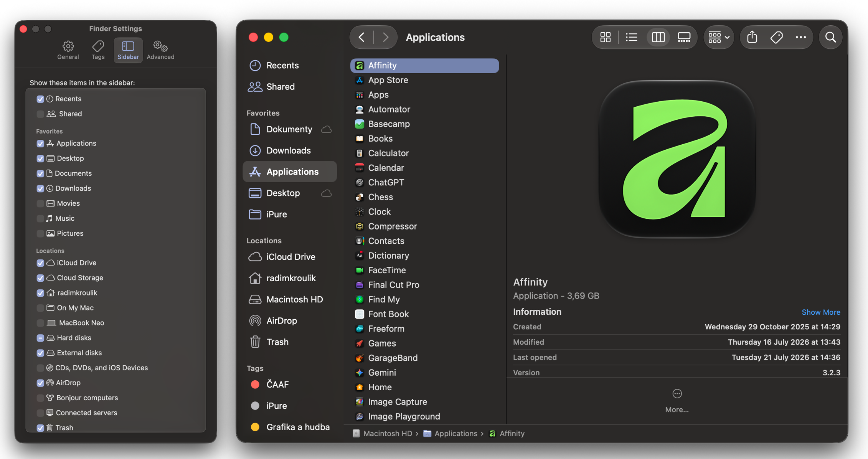The height and width of the screenshot is (459, 868).
Task: Open the Advanced settings tab
Action: (160, 50)
